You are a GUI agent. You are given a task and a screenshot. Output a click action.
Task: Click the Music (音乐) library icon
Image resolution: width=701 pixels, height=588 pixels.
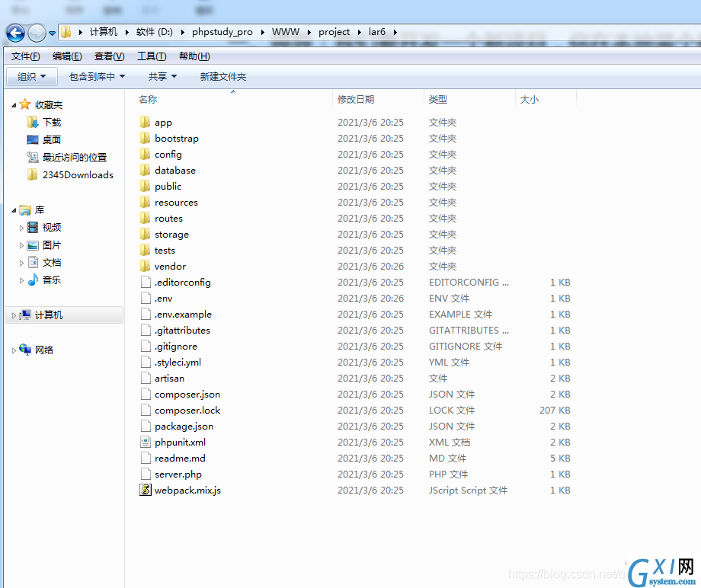click(x=33, y=280)
